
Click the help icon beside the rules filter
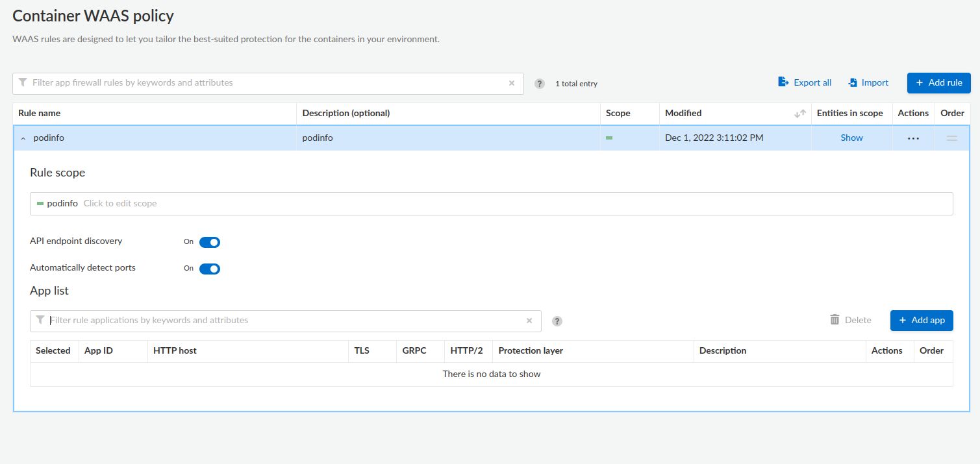coord(539,84)
